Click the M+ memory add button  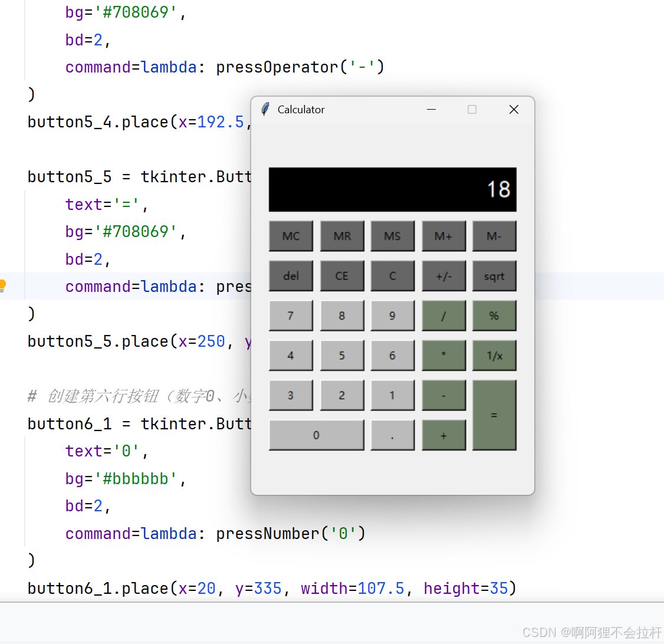(x=444, y=236)
